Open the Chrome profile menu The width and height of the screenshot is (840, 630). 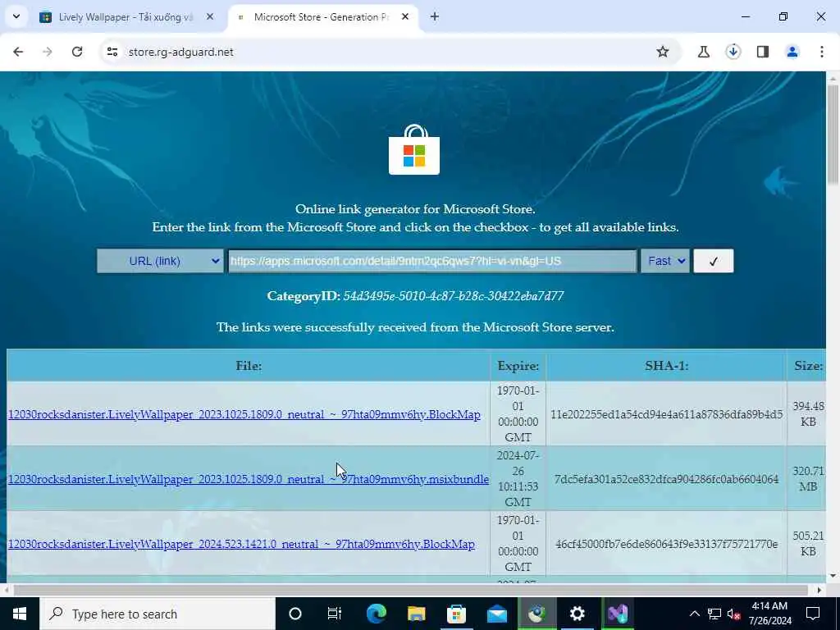click(x=792, y=52)
